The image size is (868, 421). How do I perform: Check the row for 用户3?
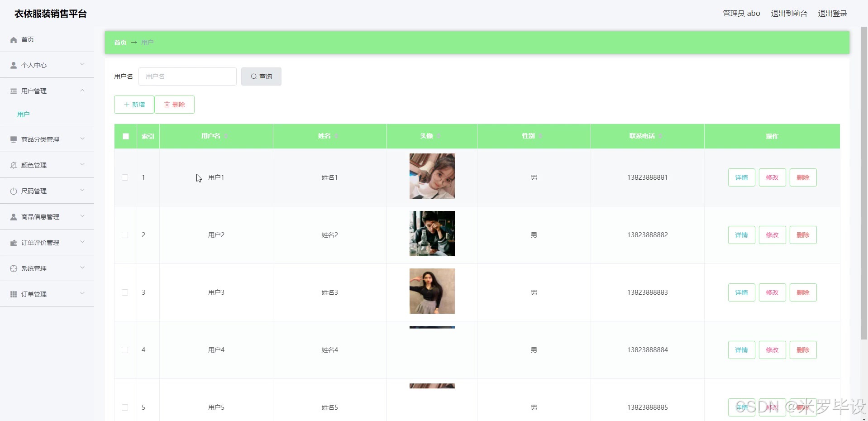(125, 292)
